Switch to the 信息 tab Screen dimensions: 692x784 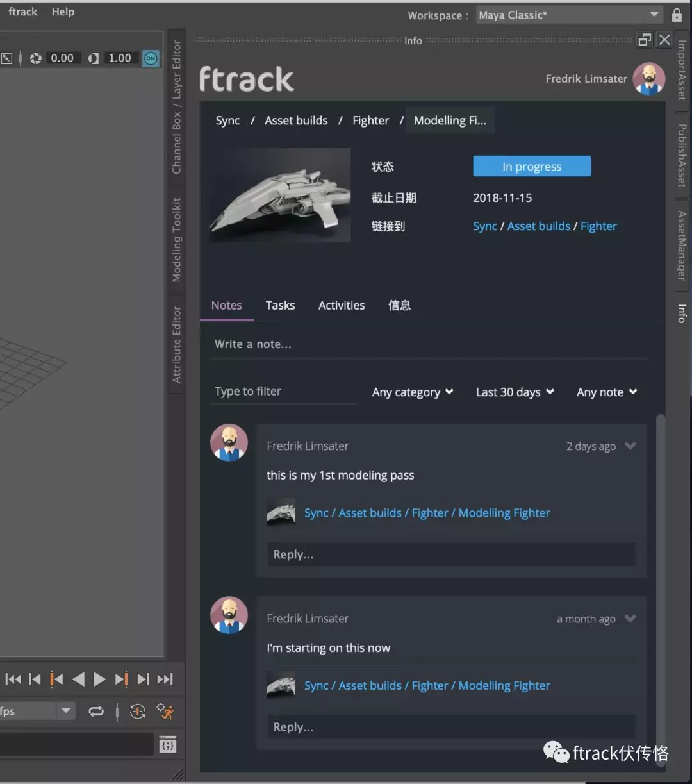[x=399, y=306]
